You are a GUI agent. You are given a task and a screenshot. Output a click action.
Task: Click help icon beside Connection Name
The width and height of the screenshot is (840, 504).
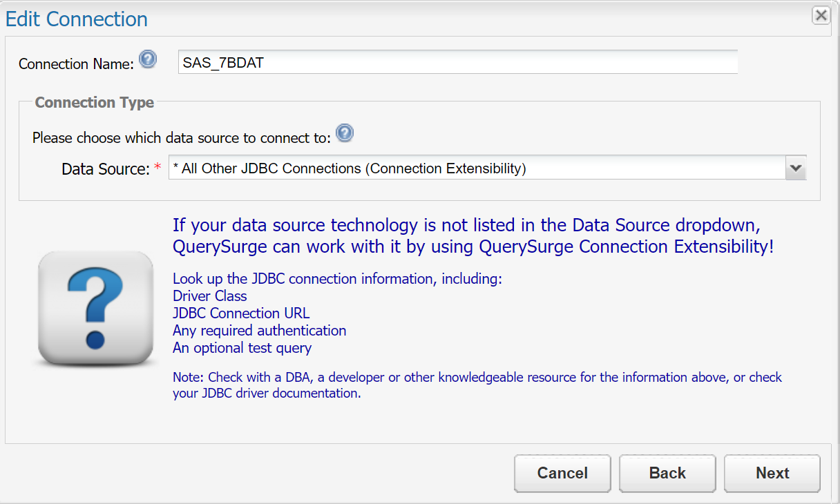click(x=148, y=60)
